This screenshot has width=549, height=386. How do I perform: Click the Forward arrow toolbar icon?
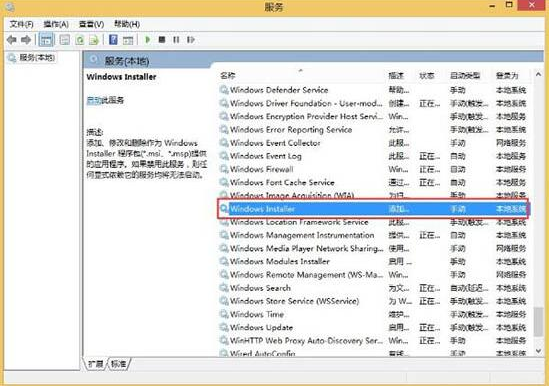pyautogui.click(x=26, y=40)
